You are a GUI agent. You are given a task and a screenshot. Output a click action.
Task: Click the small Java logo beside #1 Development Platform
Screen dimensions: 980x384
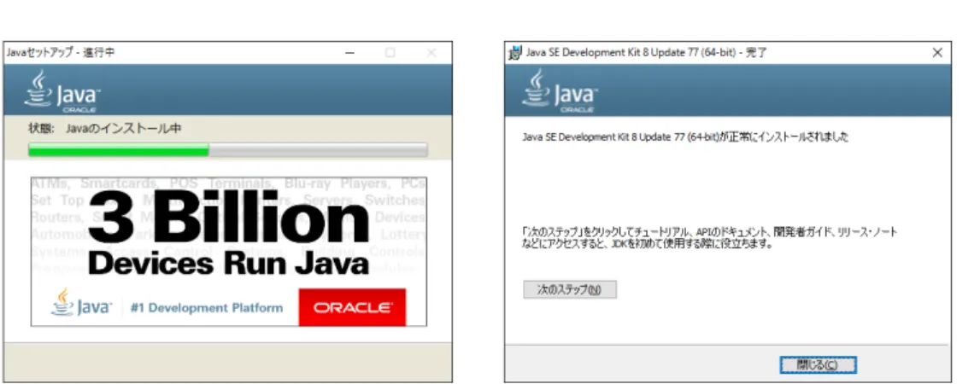pos(81,303)
